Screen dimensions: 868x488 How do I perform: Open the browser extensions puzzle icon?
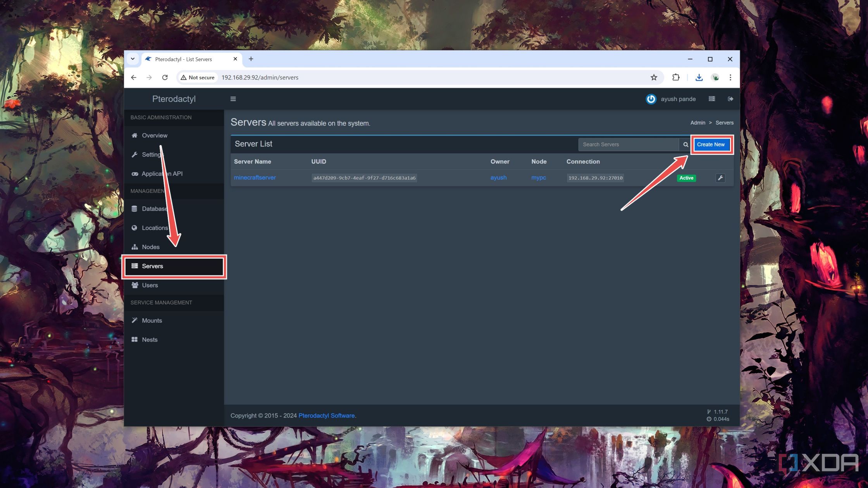pyautogui.click(x=676, y=77)
